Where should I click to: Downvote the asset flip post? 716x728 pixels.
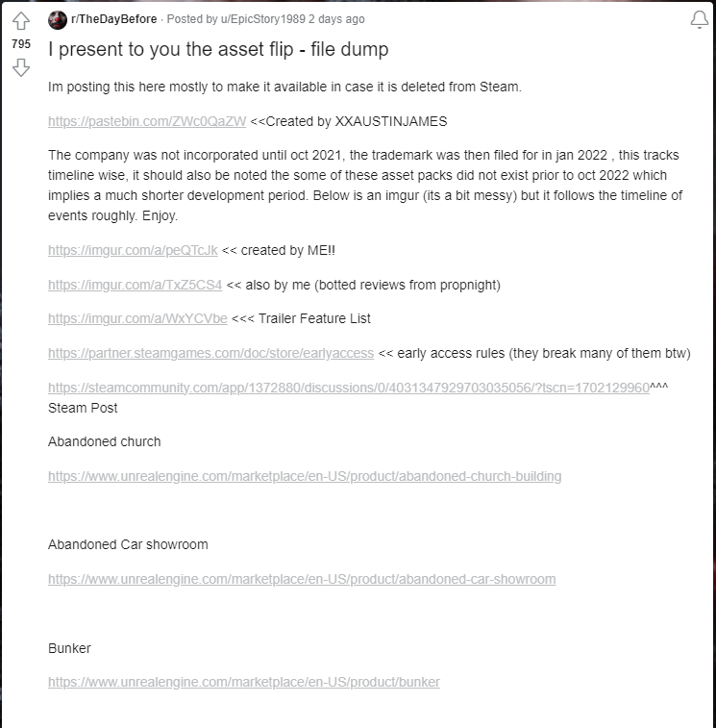coord(20,66)
